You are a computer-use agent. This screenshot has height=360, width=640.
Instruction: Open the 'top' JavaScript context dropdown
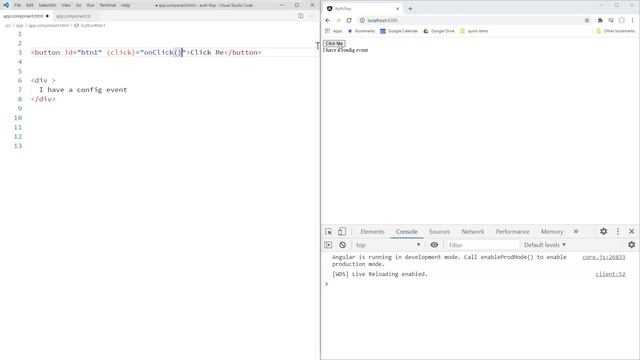388,245
